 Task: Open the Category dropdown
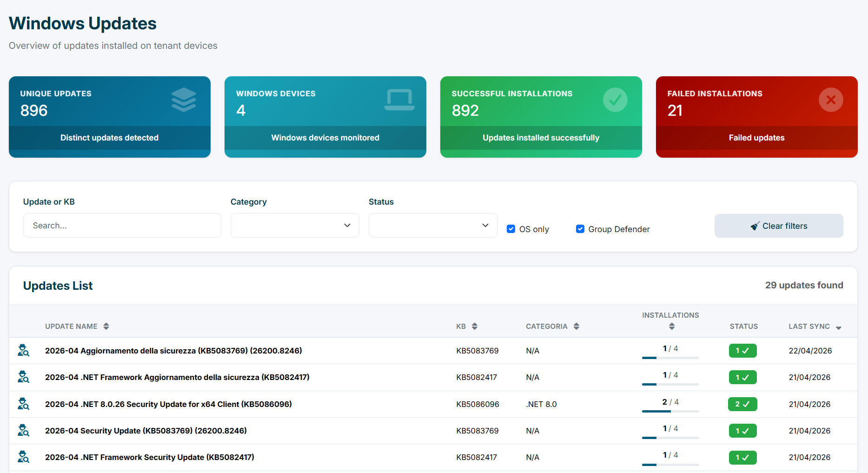coord(295,225)
